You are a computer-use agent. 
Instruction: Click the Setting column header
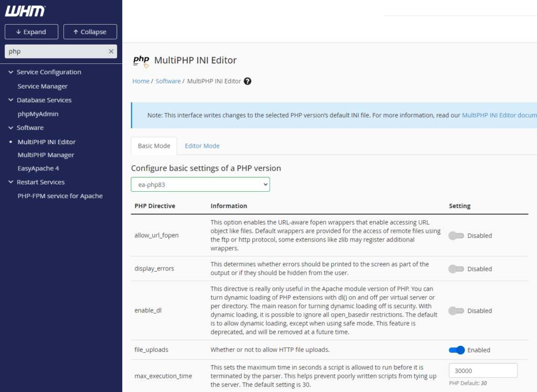(x=459, y=206)
